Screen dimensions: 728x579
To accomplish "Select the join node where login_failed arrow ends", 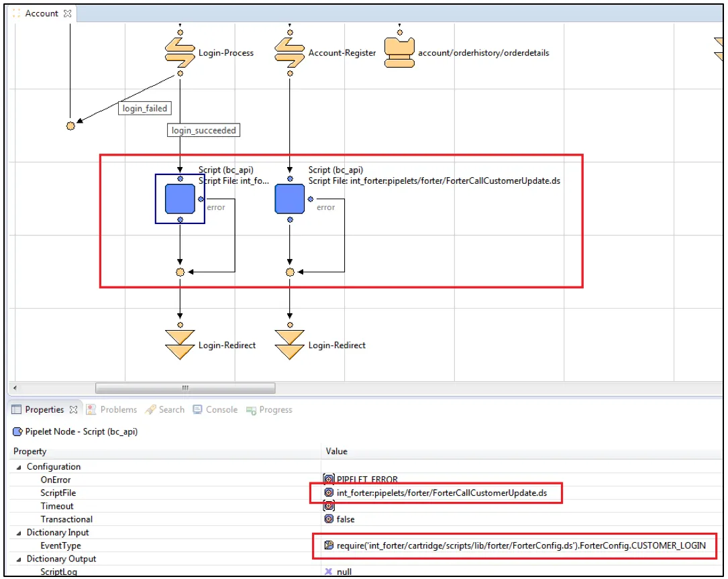I will (x=70, y=126).
